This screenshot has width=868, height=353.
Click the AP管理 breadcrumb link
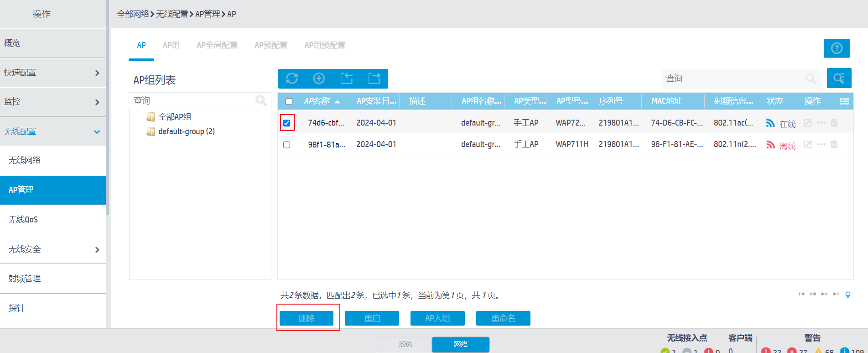(208, 14)
